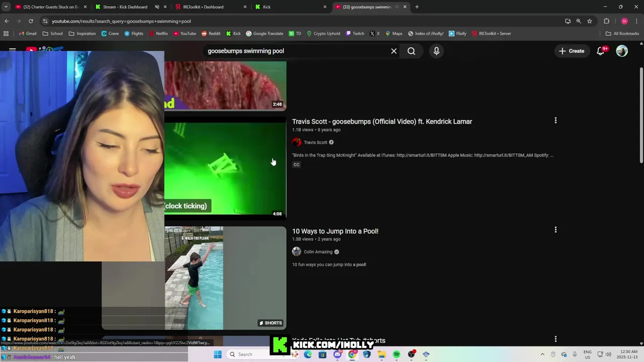Open 10 Ways to Jump Into a Pool title
The width and height of the screenshot is (644, 362).
point(335,231)
